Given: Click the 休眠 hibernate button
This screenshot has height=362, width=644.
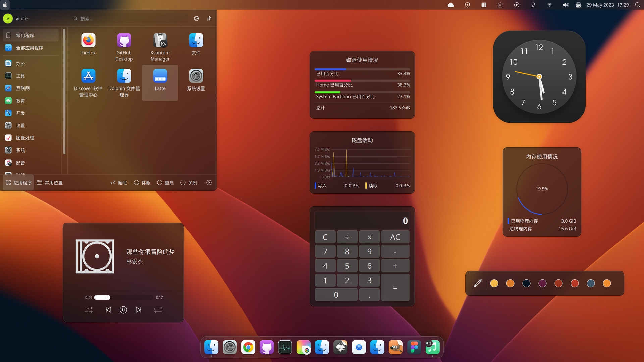Looking at the screenshot, I should [x=142, y=183].
